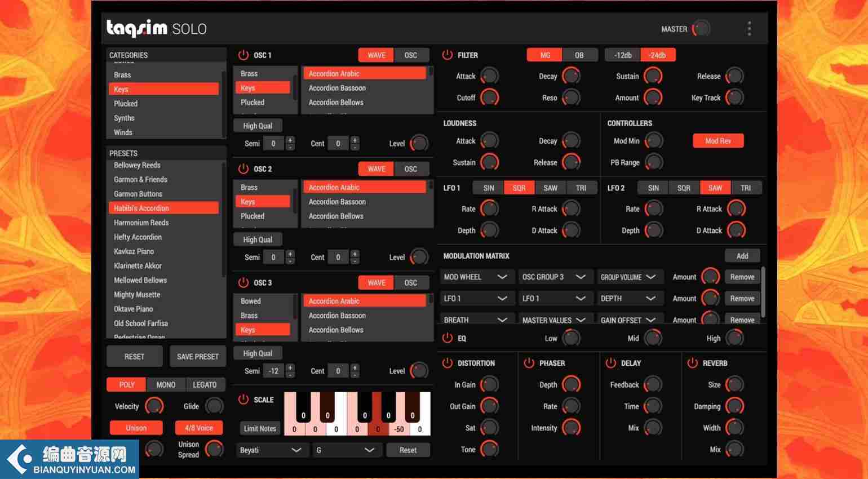
Task: Toggle the DISTORTION power icon
Action: tap(447, 363)
